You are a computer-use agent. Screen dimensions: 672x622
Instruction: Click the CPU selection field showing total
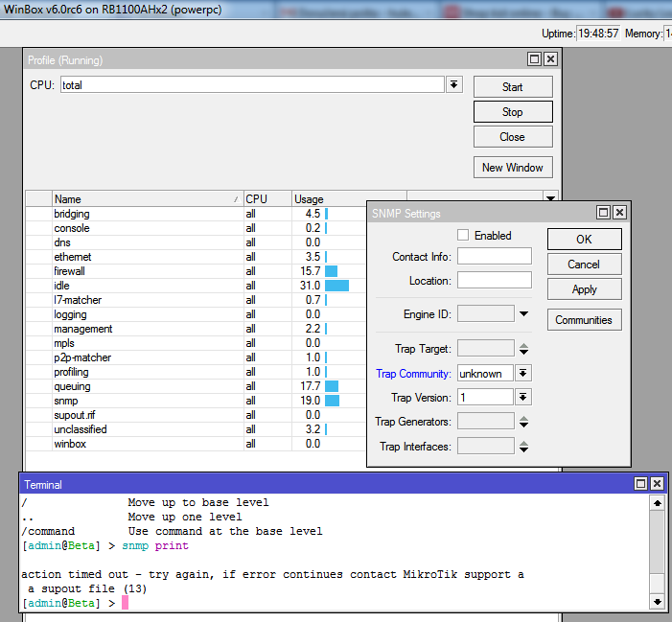pos(252,84)
